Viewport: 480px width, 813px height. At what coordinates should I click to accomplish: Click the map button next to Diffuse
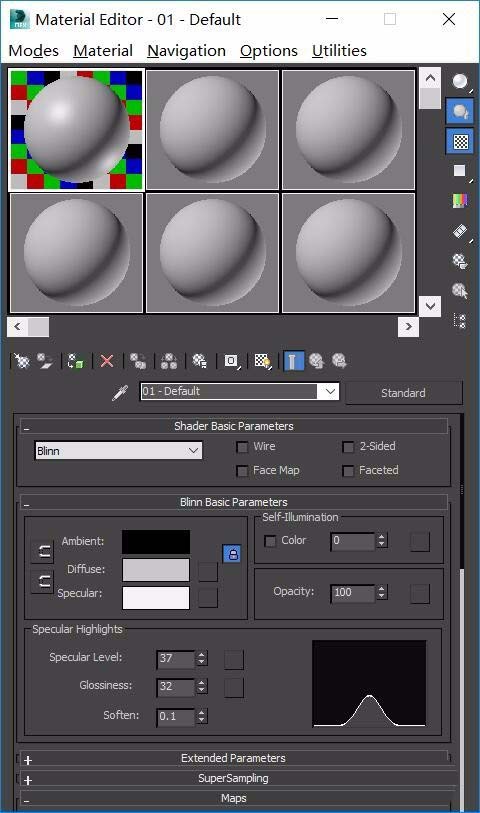[x=208, y=571]
